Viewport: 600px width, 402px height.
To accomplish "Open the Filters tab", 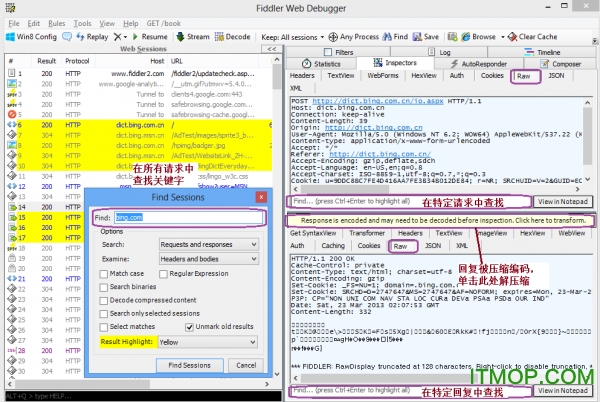I will coord(338,52).
